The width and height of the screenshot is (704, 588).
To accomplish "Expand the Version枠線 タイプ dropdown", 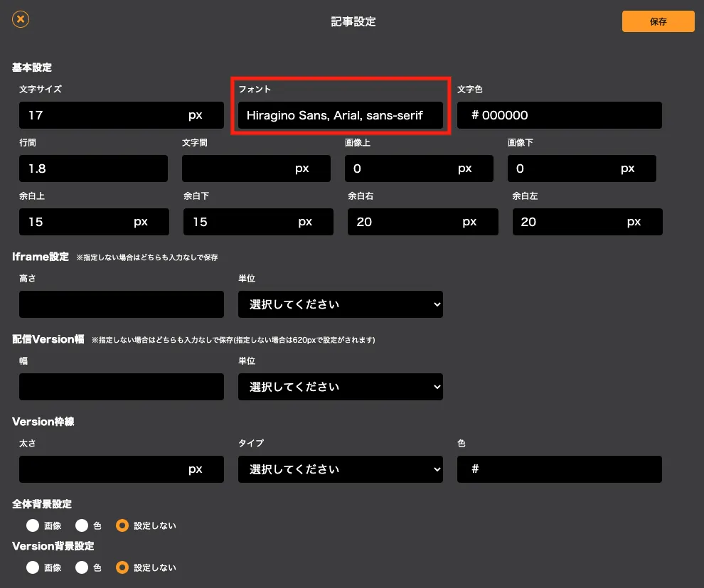I will point(341,469).
